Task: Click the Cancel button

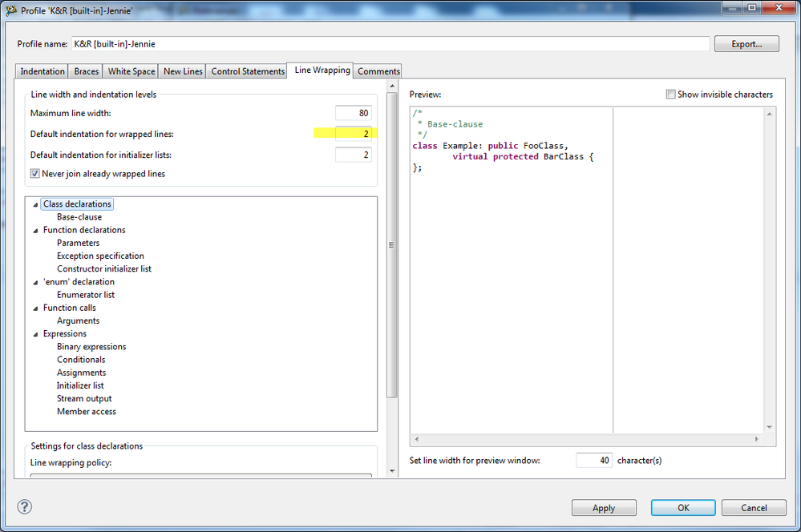Action: [x=754, y=507]
